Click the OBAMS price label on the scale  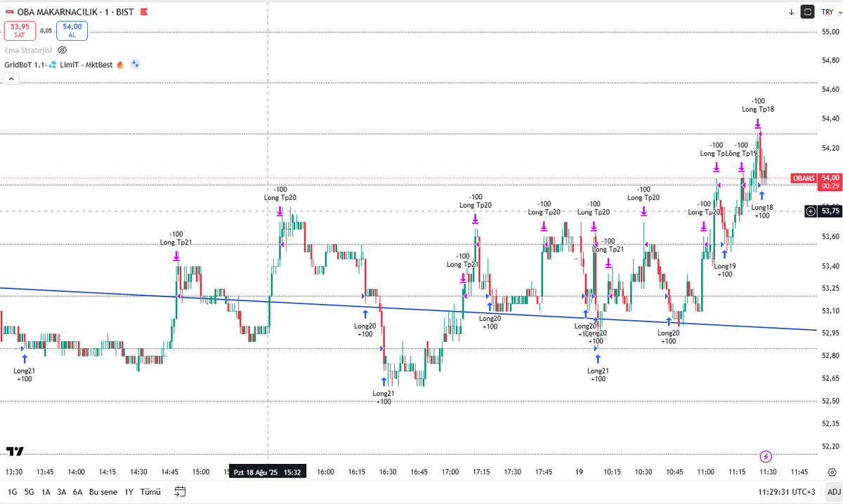[803, 178]
